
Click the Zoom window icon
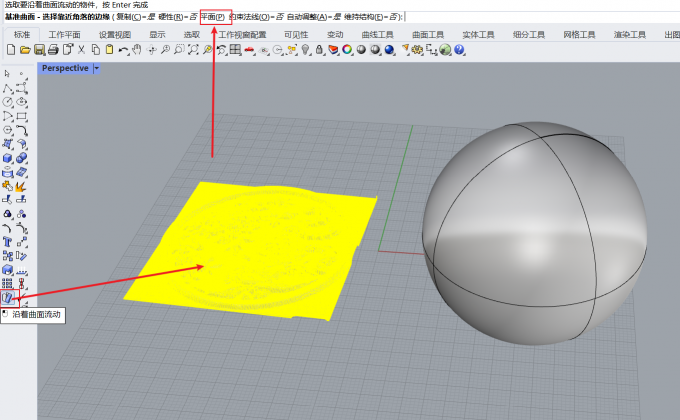click(x=179, y=50)
